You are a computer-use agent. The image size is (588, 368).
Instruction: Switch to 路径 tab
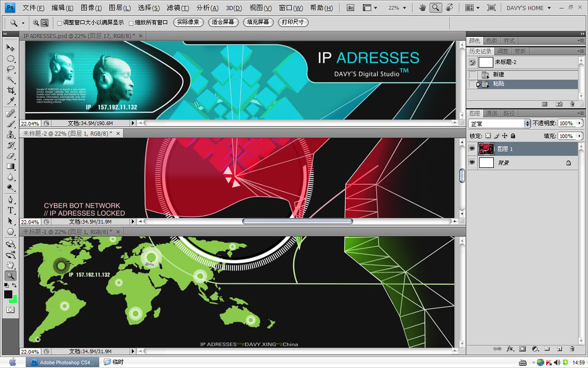[x=509, y=113]
